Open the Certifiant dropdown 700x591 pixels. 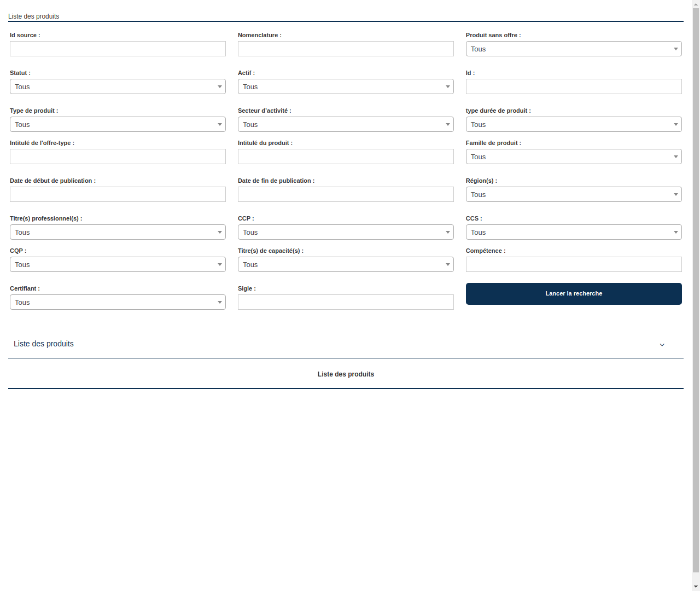[x=118, y=302]
